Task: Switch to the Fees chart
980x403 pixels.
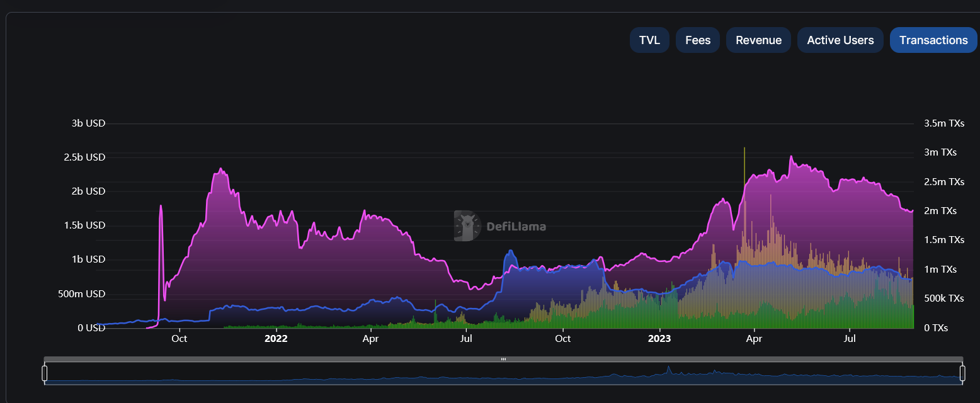Action: (697, 40)
